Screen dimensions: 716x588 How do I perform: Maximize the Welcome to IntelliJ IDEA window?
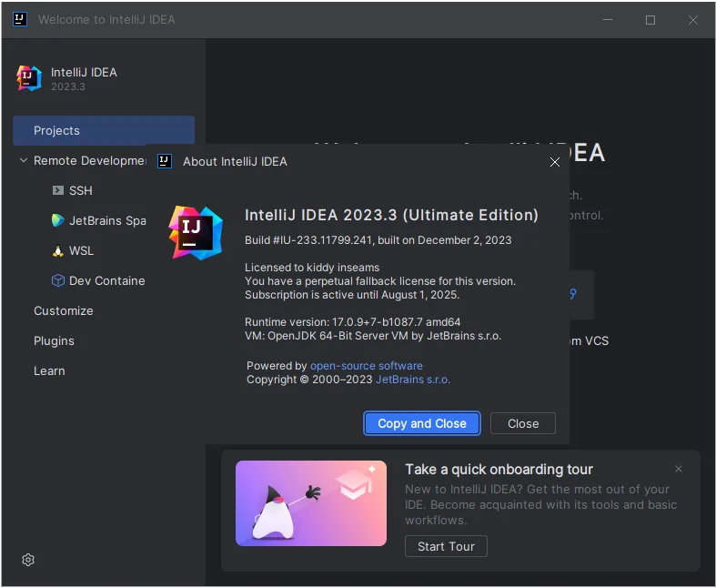tap(650, 20)
